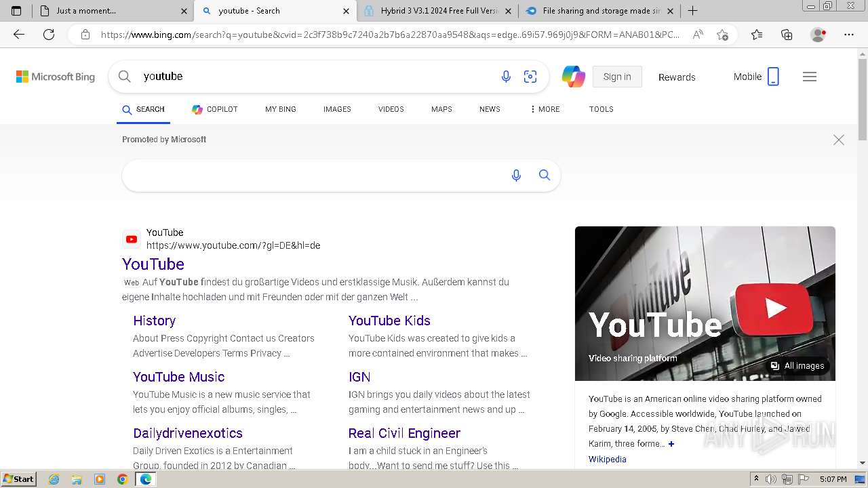Open the profile avatar icon
Viewport: 868px width, 488px height.
[818, 35]
